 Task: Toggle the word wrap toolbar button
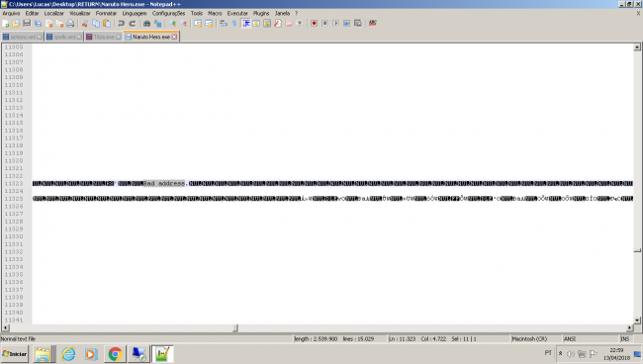pyautogui.click(x=224, y=24)
